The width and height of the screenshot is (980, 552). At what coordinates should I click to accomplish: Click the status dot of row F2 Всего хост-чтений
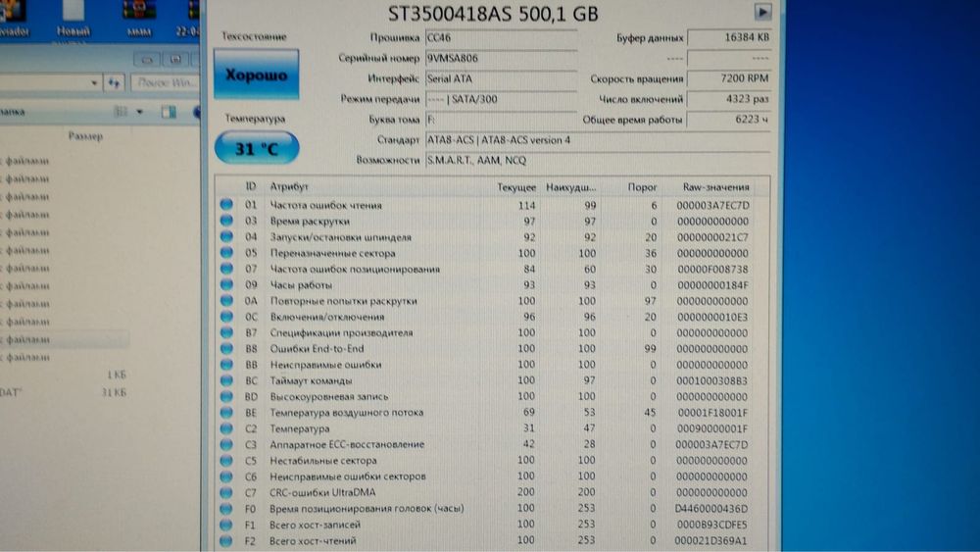226,540
